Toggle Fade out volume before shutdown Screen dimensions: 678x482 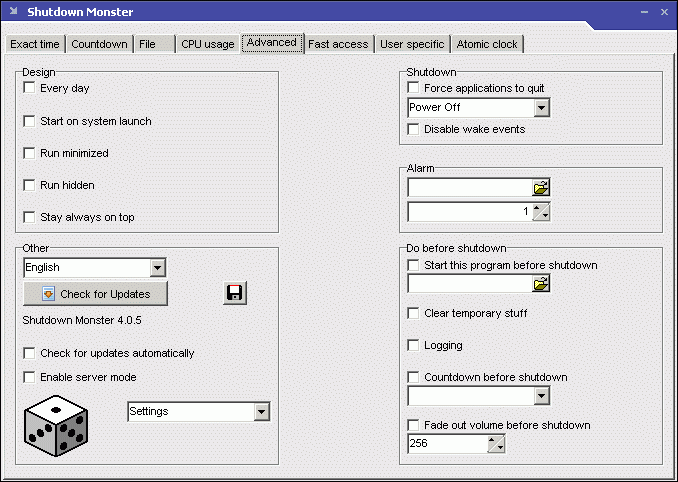[x=413, y=425]
